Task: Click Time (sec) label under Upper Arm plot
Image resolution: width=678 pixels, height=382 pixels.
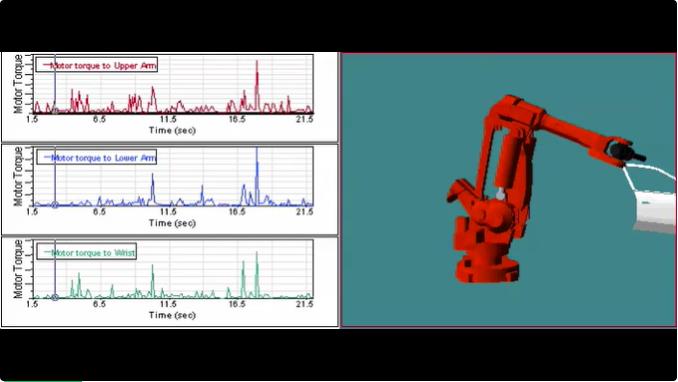Action: 172,130
